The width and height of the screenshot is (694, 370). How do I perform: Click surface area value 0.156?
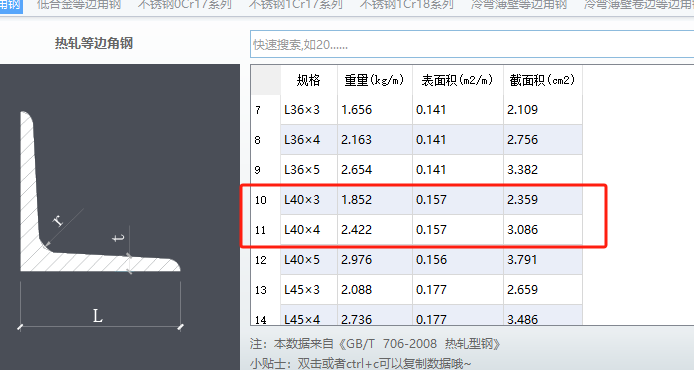click(x=458, y=260)
